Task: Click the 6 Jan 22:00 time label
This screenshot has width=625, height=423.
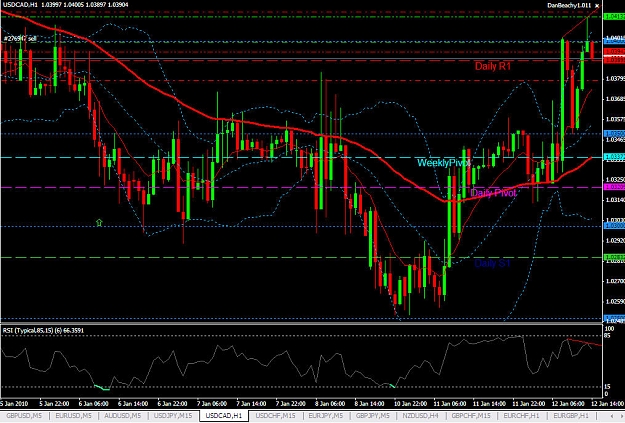Action: tap(173, 403)
